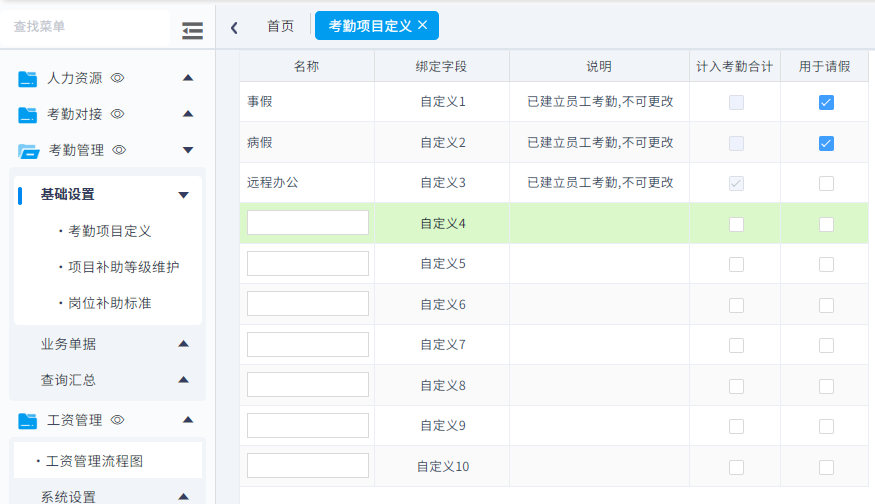The width and height of the screenshot is (875, 504).
Task: Click the 计入考勤合计 column header
Action: click(734, 66)
